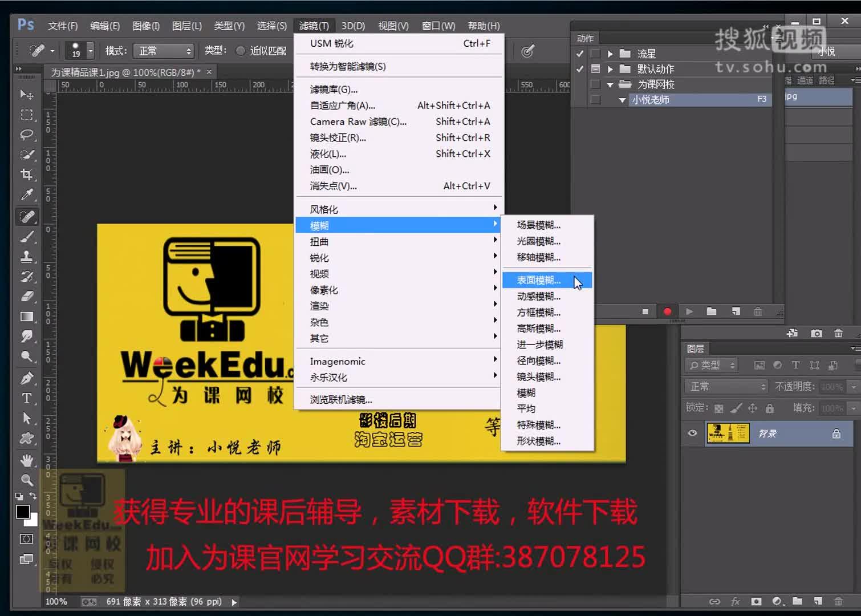Open the 图像(I) menu
861x616 pixels.
pyautogui.click(x=145, y=26)
